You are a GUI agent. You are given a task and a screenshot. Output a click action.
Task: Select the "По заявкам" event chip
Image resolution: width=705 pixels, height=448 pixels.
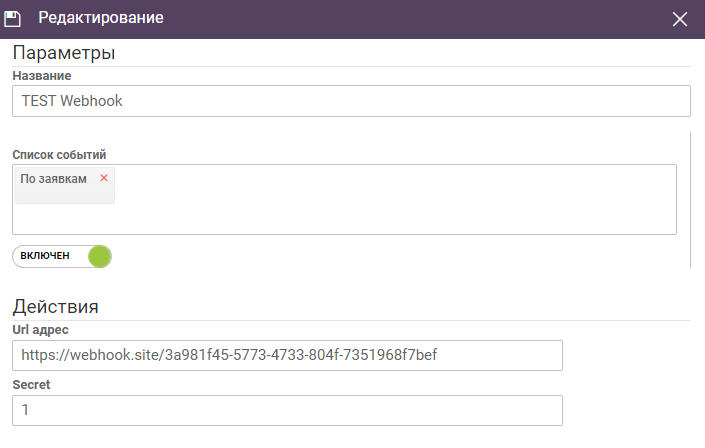[54, 179]
